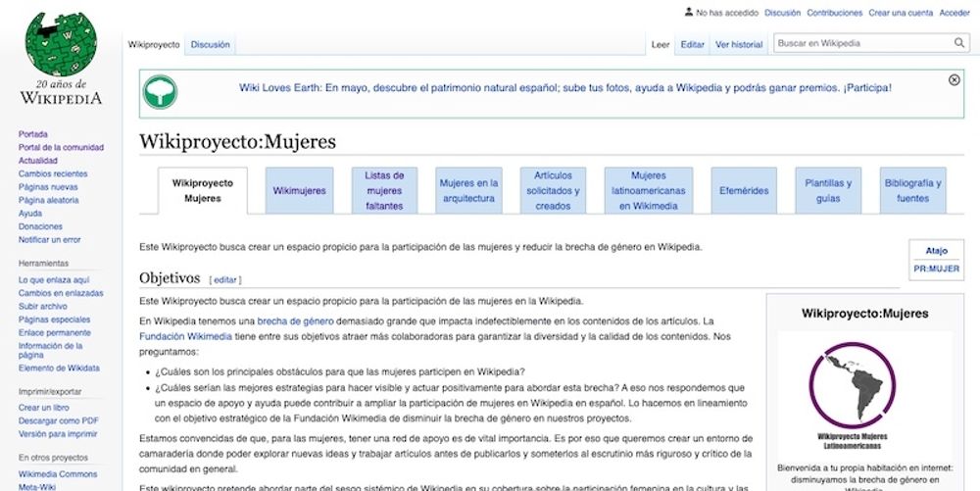Open the Donaciones link
980x491 pixels.
[40, 226]
